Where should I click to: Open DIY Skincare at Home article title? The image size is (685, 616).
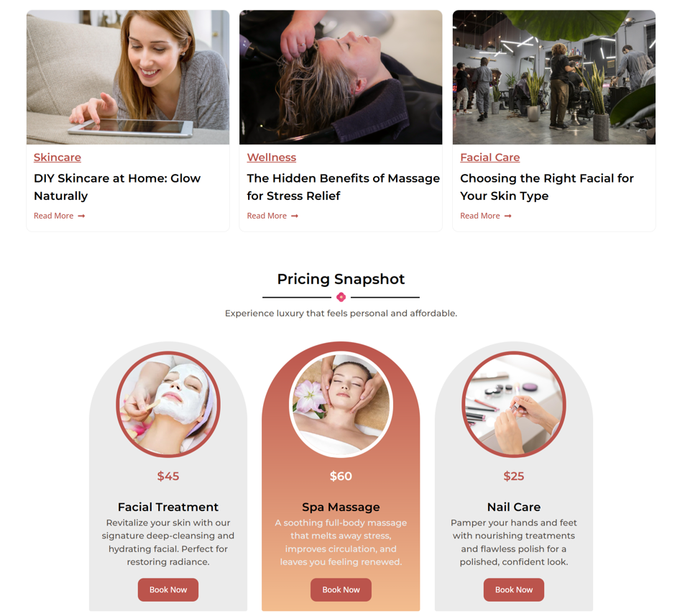click(x=117, y=187)
